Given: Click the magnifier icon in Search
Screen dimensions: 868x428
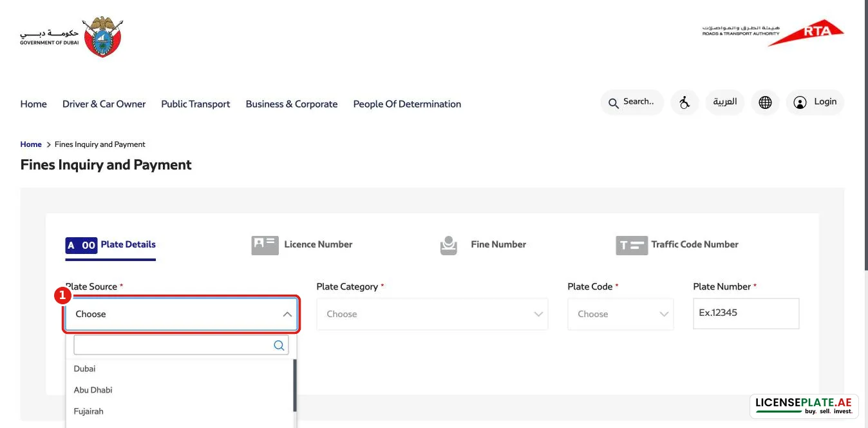Looking at the screenshot, I should (x=613, y=102).
